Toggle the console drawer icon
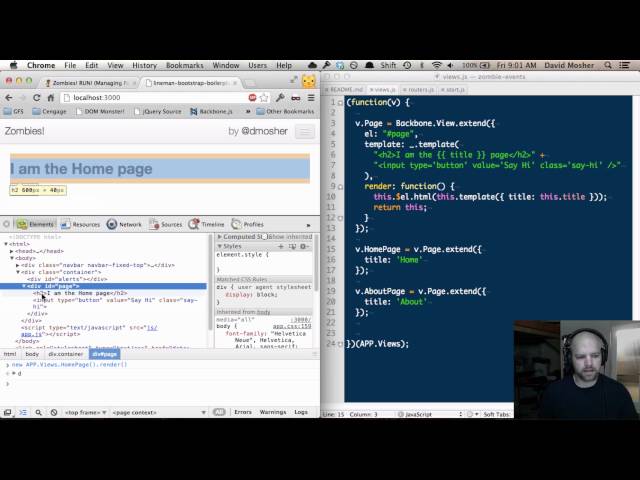The width and height of the screenshot is (640, 480). 23,413
